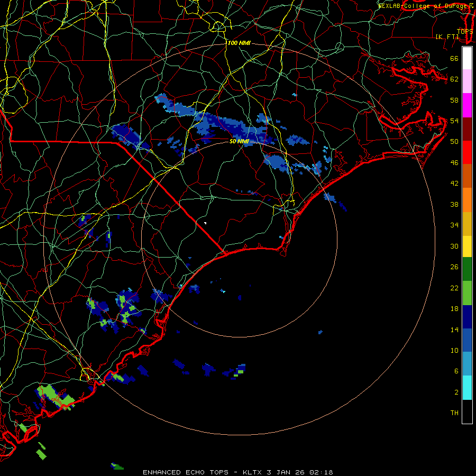The image size is (476, 476).
Task: Click the legend value 18
Action: (x=454, y=309)
